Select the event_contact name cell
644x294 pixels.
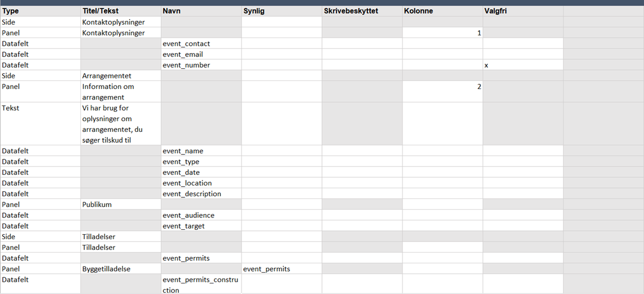coord(201,44)
